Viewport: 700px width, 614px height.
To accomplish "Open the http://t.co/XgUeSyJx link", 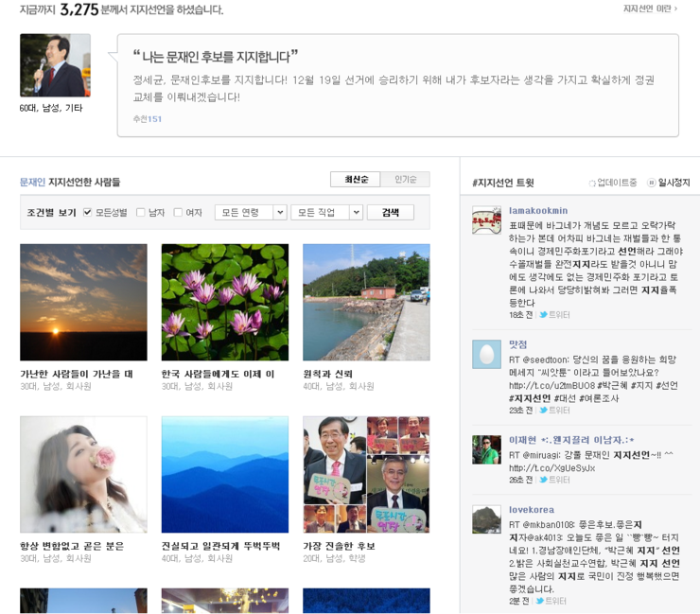I will pyautogui.click(x=551, y=468).
